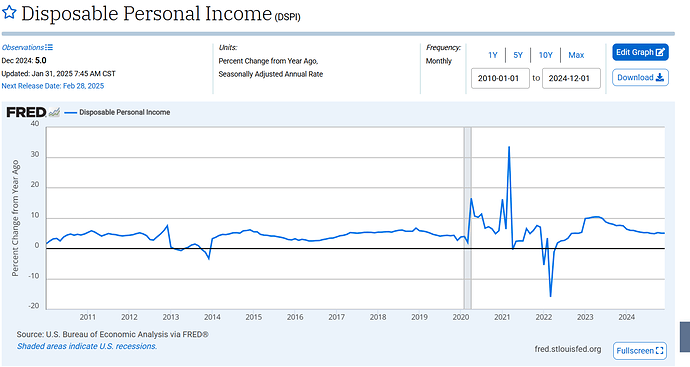Select the 5Y time range
The height and width of the screenshot is (367, 690).
518,55
